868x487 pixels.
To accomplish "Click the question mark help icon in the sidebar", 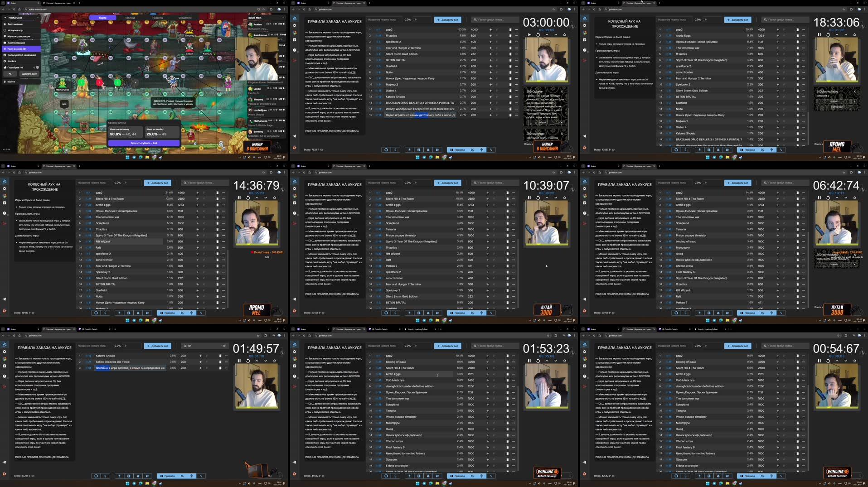I will pos(295,50).
